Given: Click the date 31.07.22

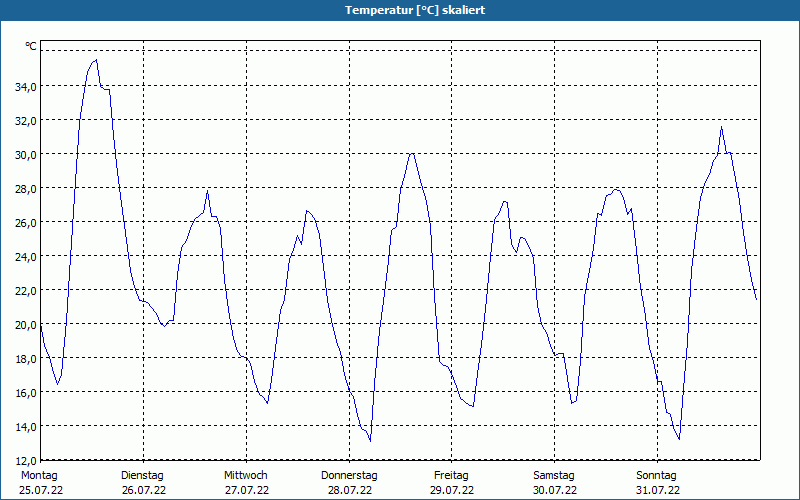Looking at the screenshot, I should click(658, 491).
